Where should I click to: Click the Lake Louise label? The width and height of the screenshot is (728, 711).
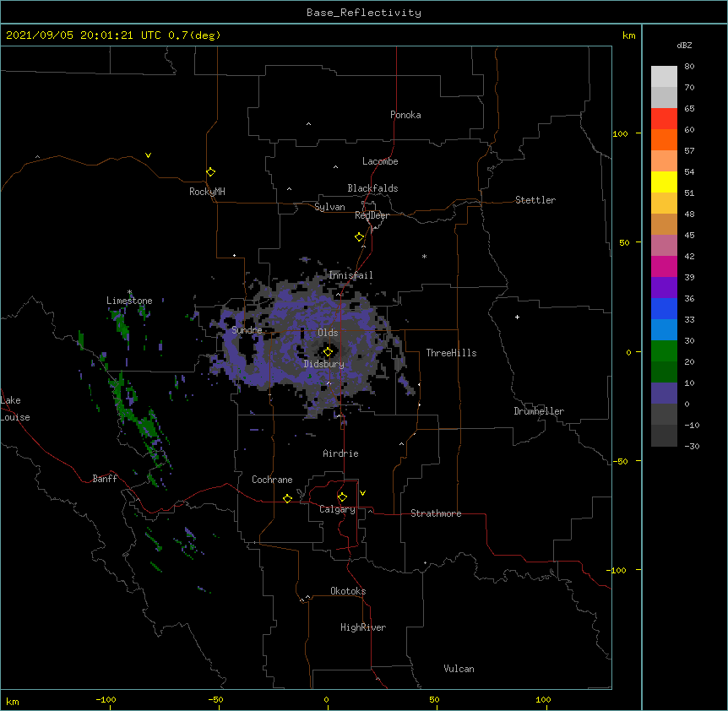coord(15,409)
